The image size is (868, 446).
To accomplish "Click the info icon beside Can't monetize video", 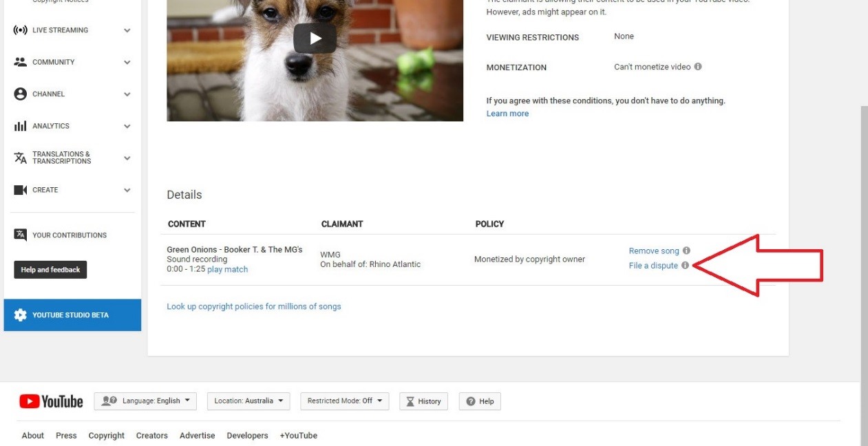I will point(698,67).
